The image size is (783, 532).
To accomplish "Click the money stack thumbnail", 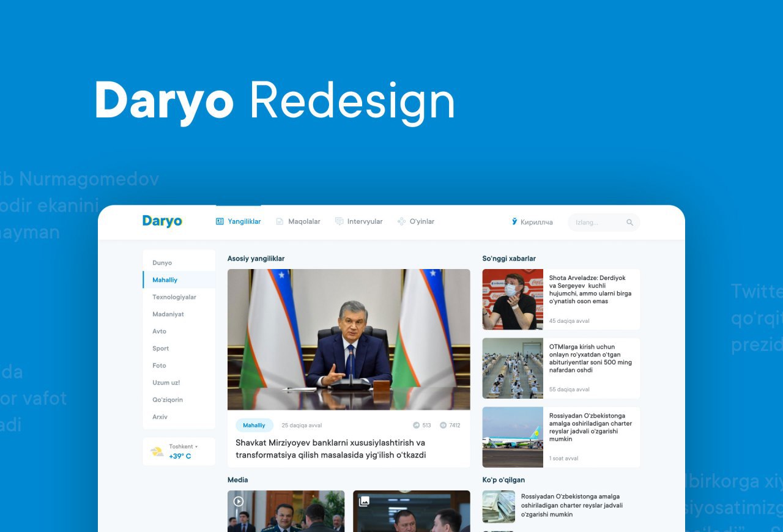I will [x=499, y=506].
